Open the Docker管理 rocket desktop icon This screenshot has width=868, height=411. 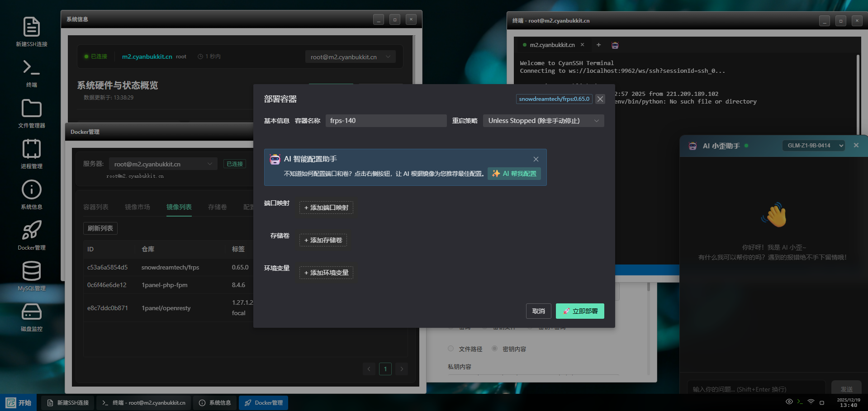pos(31,236)
